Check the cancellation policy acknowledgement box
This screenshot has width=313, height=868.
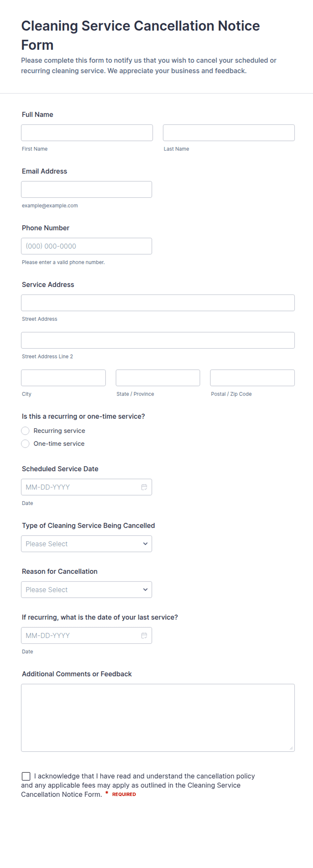pos(26,776)
